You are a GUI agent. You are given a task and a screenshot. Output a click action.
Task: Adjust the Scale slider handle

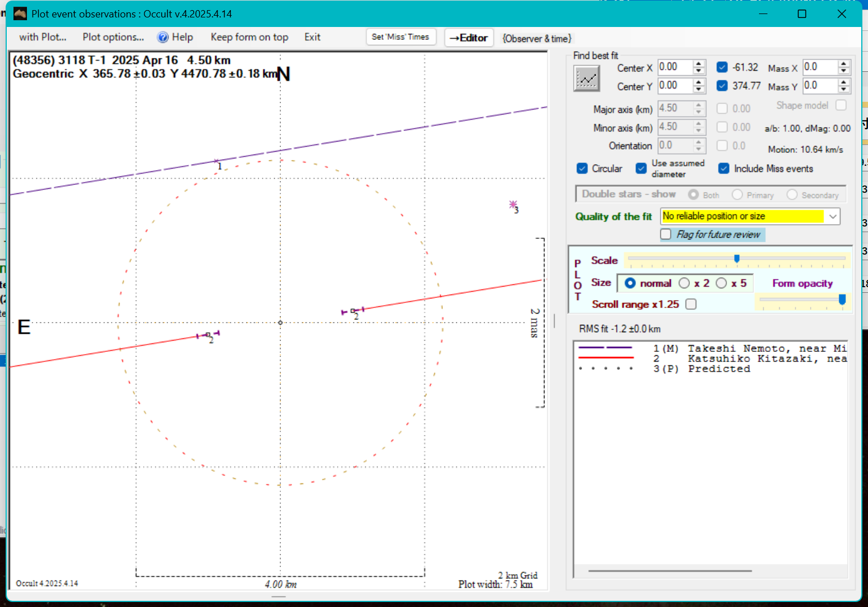pos(737,259)
